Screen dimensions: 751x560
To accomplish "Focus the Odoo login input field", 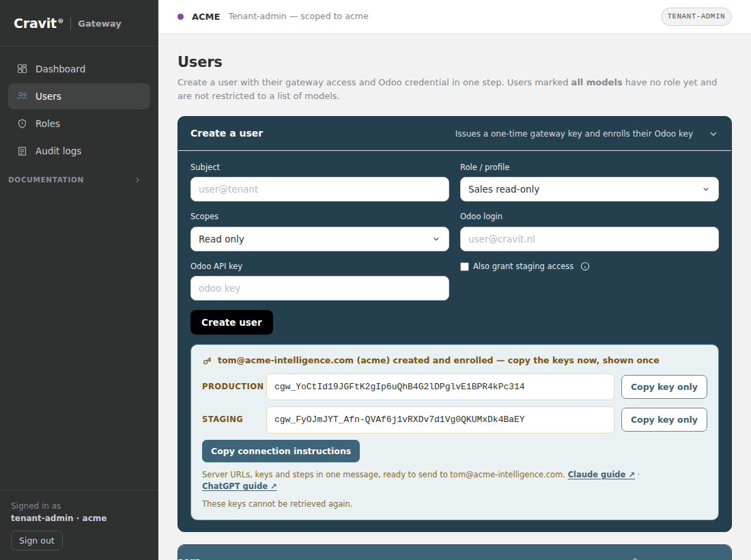I will point(589,239).
